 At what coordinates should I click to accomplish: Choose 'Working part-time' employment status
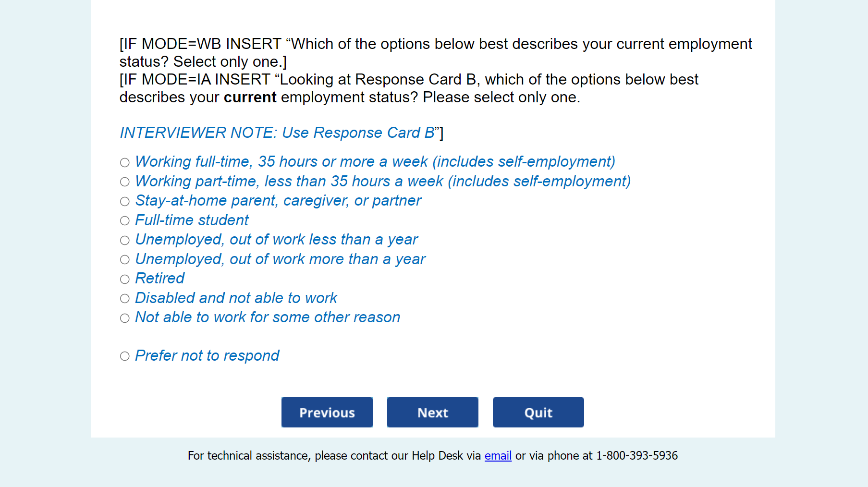[125, 182]
